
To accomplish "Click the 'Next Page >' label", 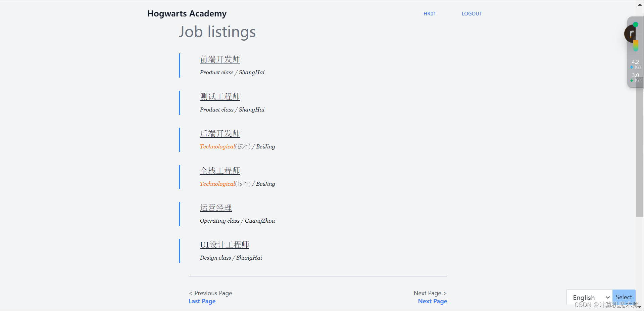I will click(430, 293).
